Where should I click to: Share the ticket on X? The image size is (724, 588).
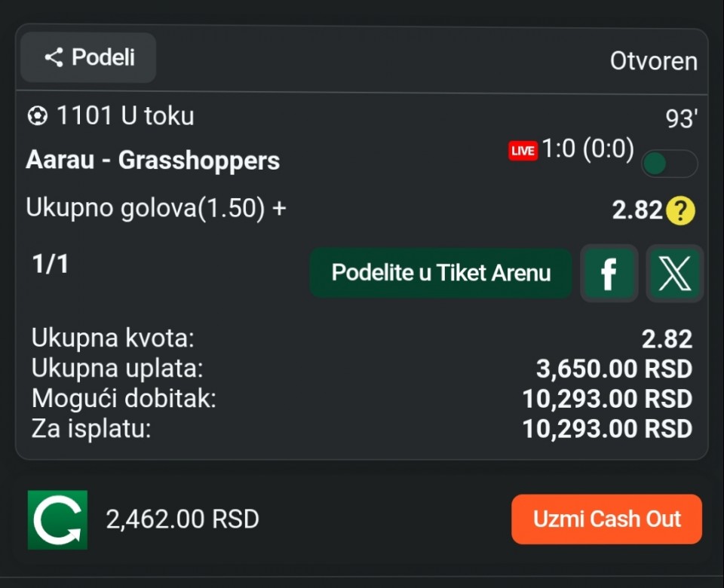click(x=674, y=273)
